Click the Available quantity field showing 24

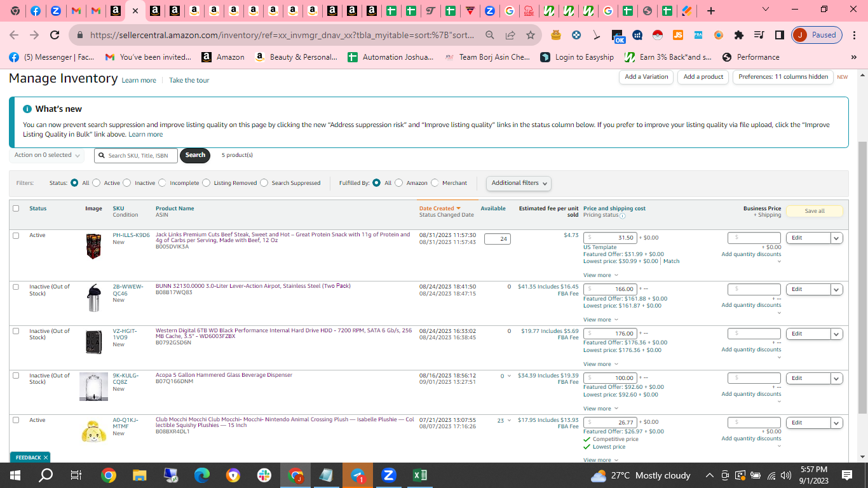pyautogui.click(x=497, y=239)
